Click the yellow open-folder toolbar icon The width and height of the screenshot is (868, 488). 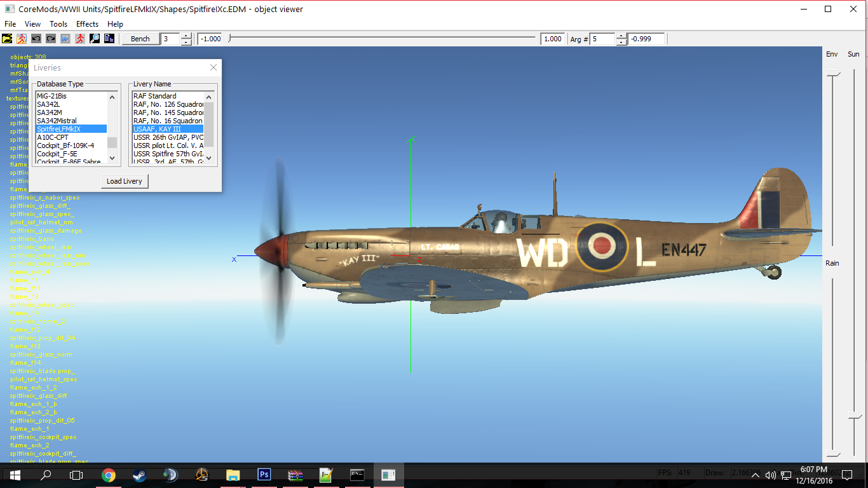7,39
